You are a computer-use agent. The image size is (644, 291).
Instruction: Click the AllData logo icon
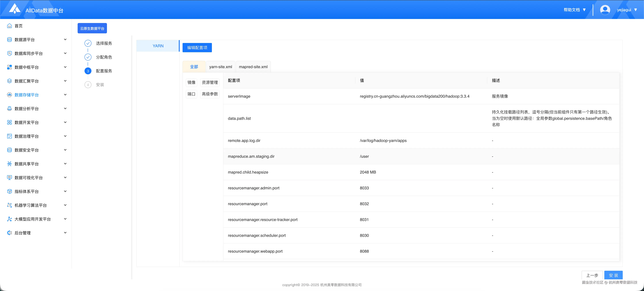pyautogui.click(x=15, y=9)
